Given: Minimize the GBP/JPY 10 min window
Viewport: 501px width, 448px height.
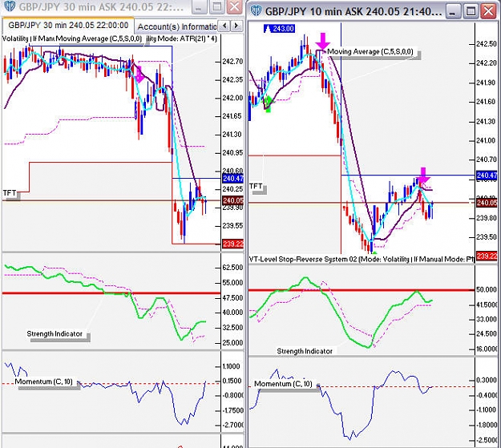Looking at the screenshot, I should [x=452, y=11].
